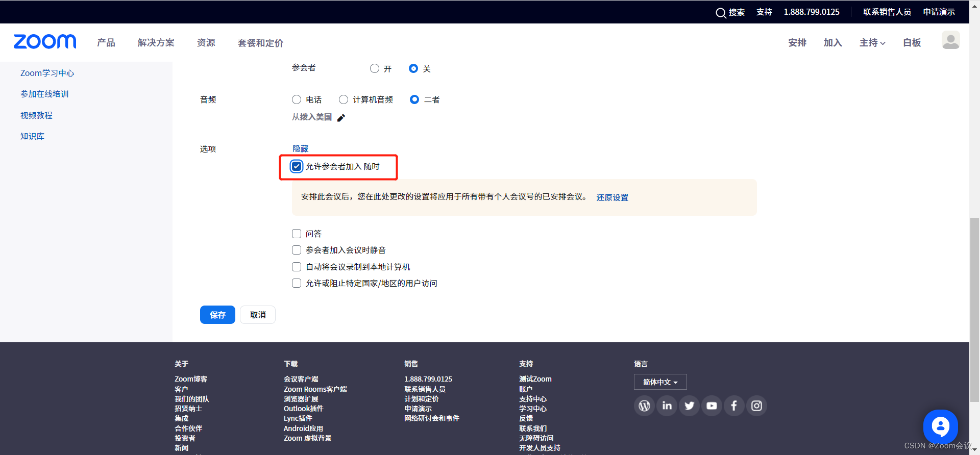The image size is (980, 455).
Task: Choose 计算机音频 audio option
Action: tap(344, 99)
